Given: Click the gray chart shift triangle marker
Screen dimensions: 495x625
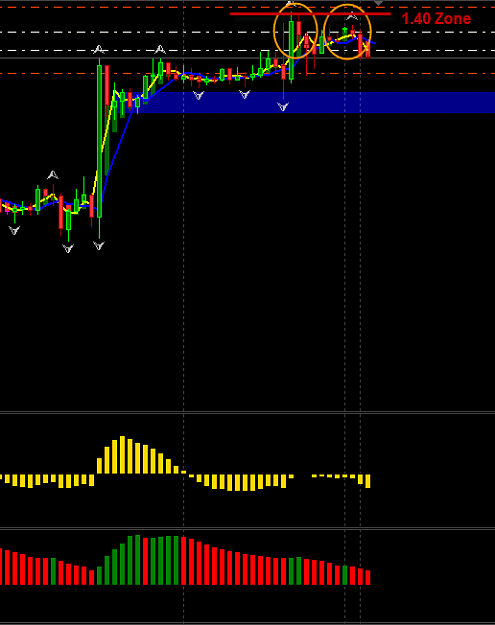Looking at the screenshot, I should tap(378, 3).
